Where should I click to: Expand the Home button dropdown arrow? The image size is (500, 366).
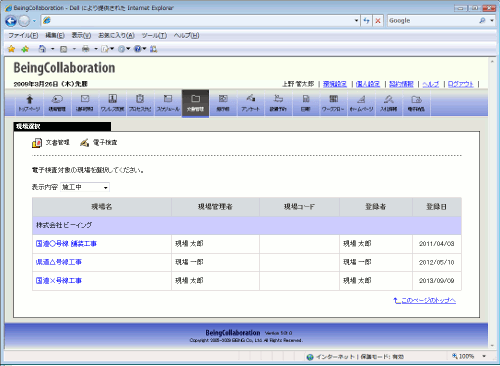point(52,49)
